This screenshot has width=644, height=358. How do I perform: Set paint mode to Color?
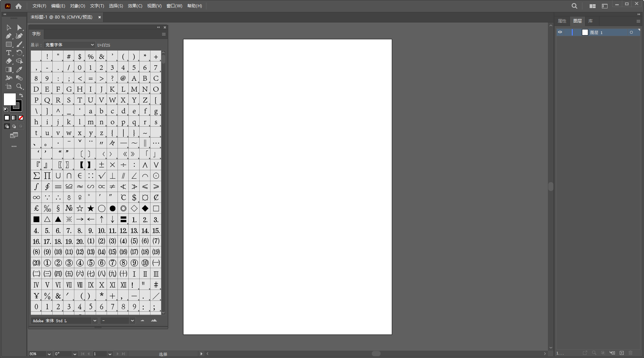click(7, 118)
